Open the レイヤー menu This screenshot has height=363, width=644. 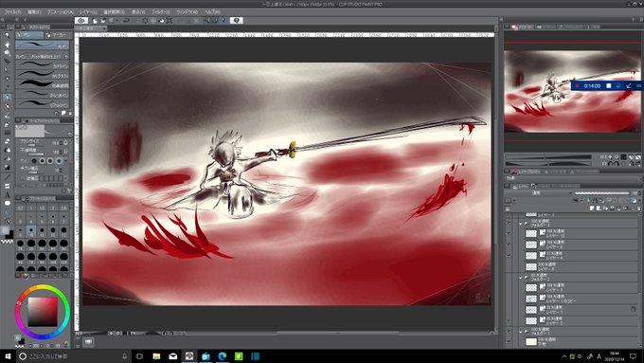click(88, 12)
